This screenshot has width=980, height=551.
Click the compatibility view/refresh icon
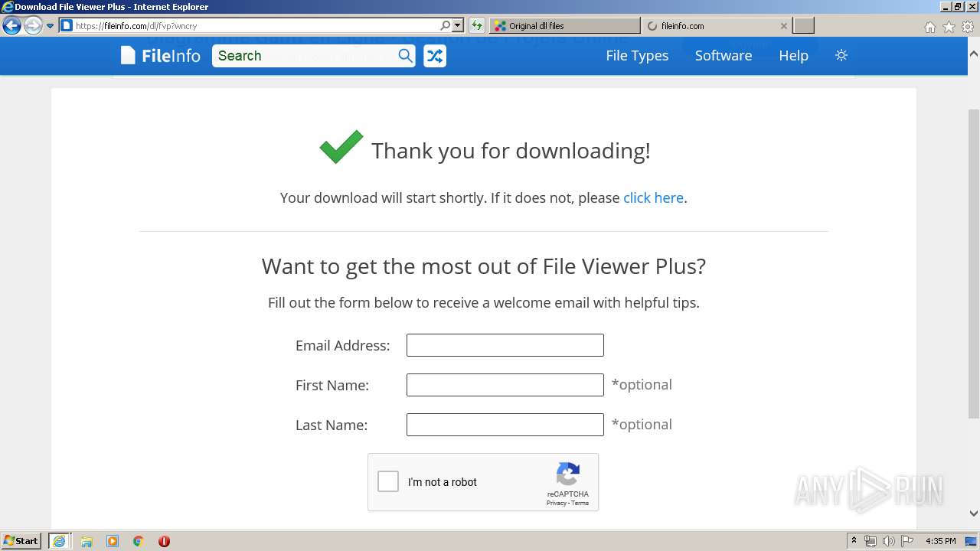point(477,25)
